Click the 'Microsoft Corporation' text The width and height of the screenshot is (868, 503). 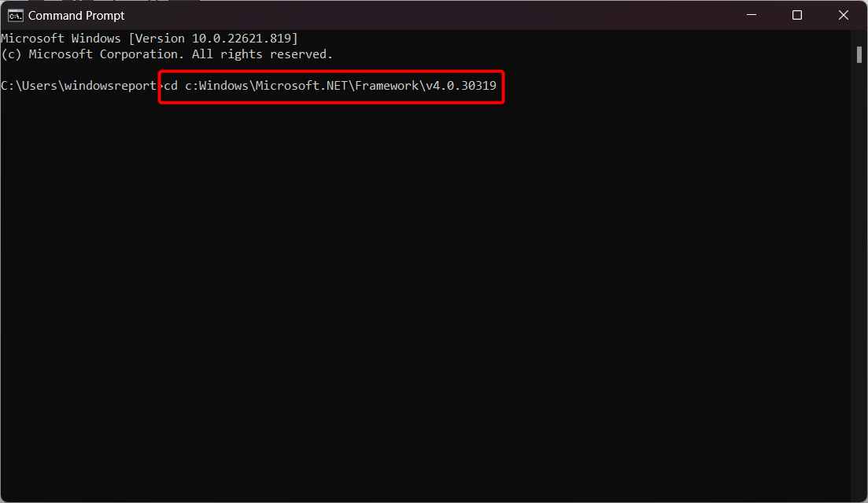click(105, 54)
